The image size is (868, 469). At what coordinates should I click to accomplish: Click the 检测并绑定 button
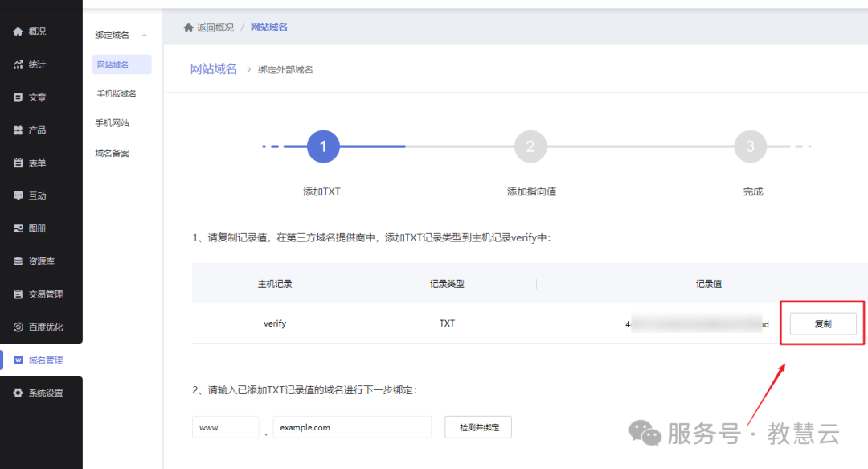click(x=478, y=427)
